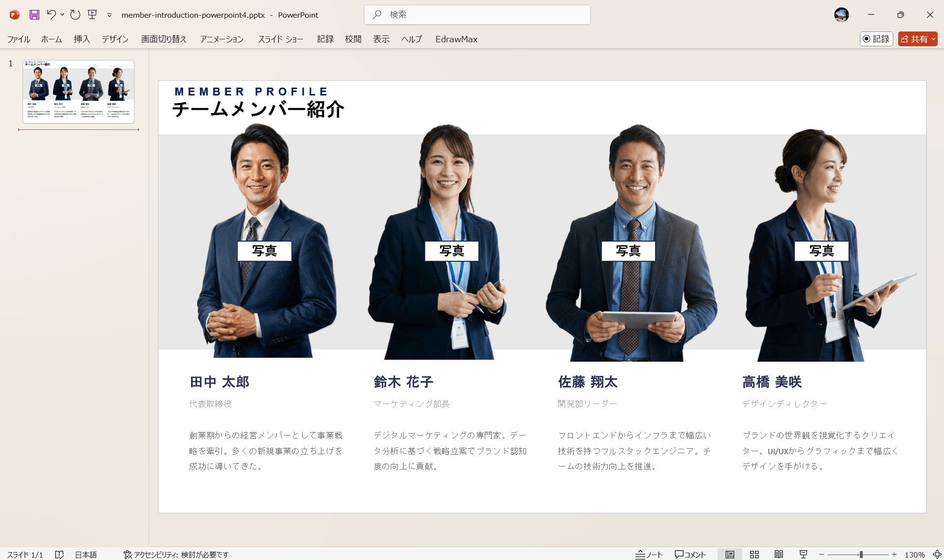
Task: Start the slideshow from the status bar icon
Action: click(x=803, y=554)
